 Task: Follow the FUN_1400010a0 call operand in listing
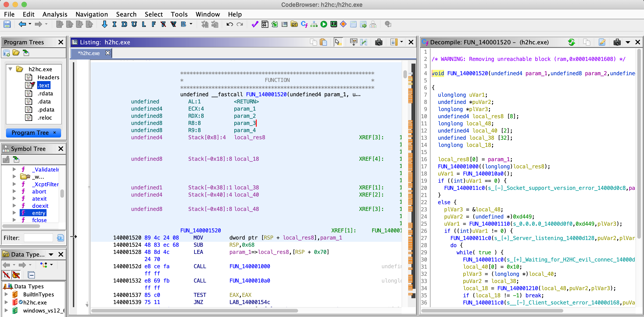coord(250,281)
